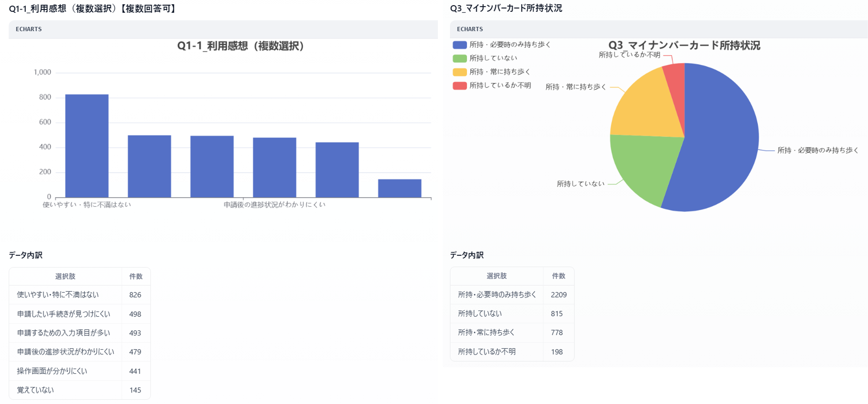Click the count value 145
This screenshot has height=404, width=868.
coord(135,390)
